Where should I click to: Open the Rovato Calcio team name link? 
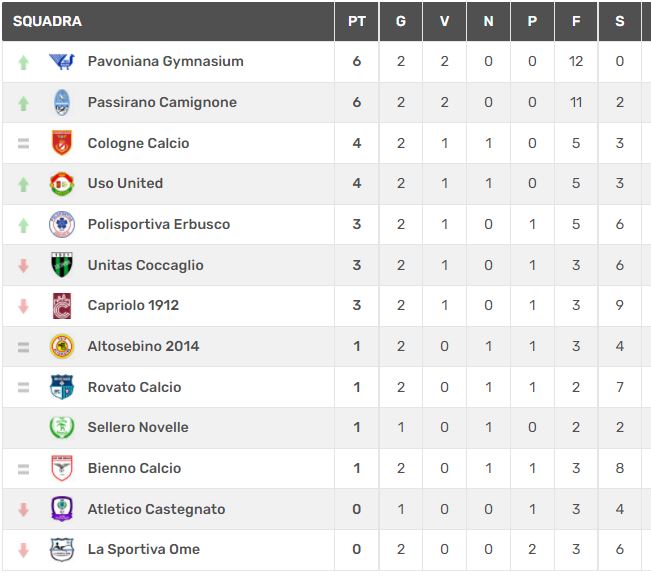[x=135, y=387]
